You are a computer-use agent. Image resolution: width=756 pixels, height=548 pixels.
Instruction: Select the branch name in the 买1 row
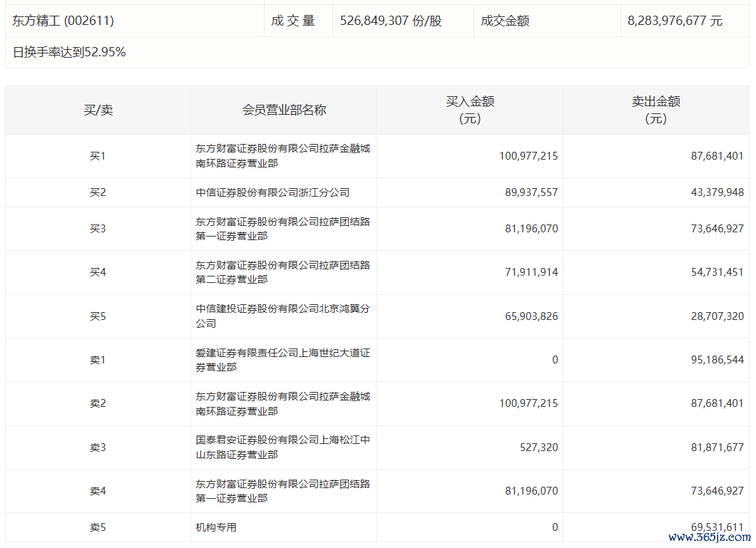click(283, 156)
